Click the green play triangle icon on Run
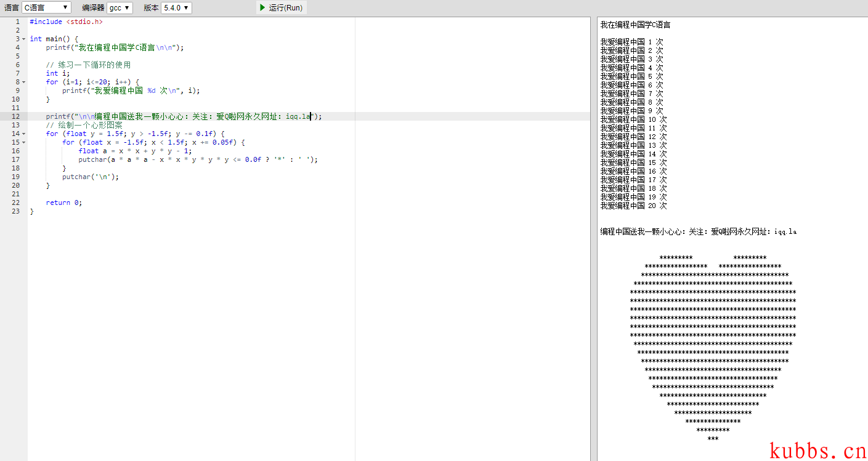Screen dimensions: 868x461 click(262, 8)
